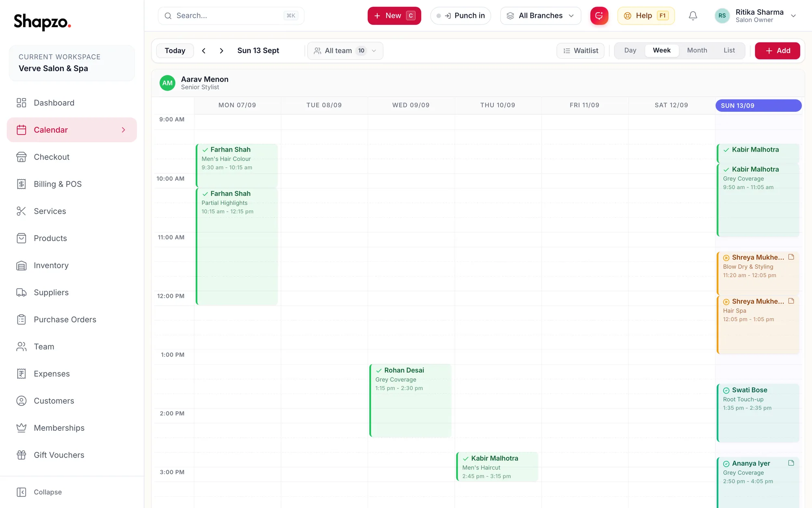Open Ritika Sharma account menu

coord(756,16)
